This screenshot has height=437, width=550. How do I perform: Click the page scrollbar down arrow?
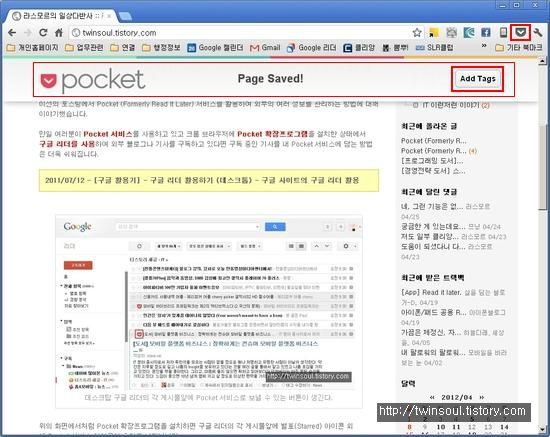tap(542, 430)
